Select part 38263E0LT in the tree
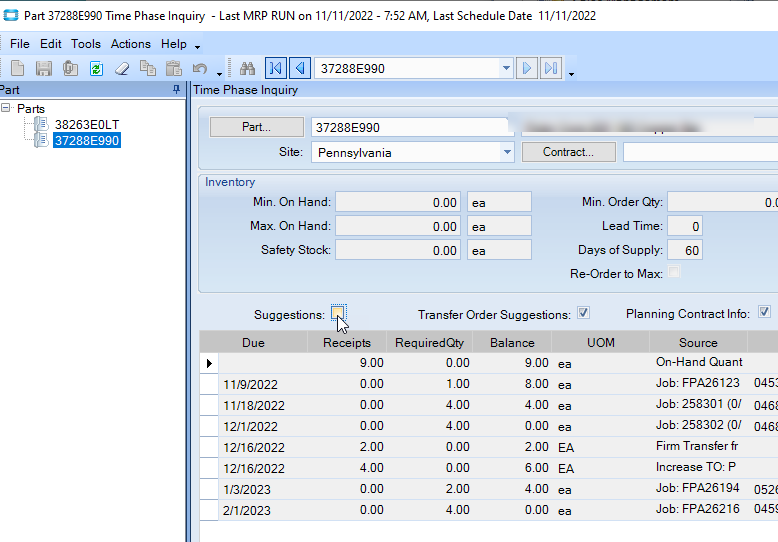Viewport: 778px width, 542px height. (x=88, y=124)
